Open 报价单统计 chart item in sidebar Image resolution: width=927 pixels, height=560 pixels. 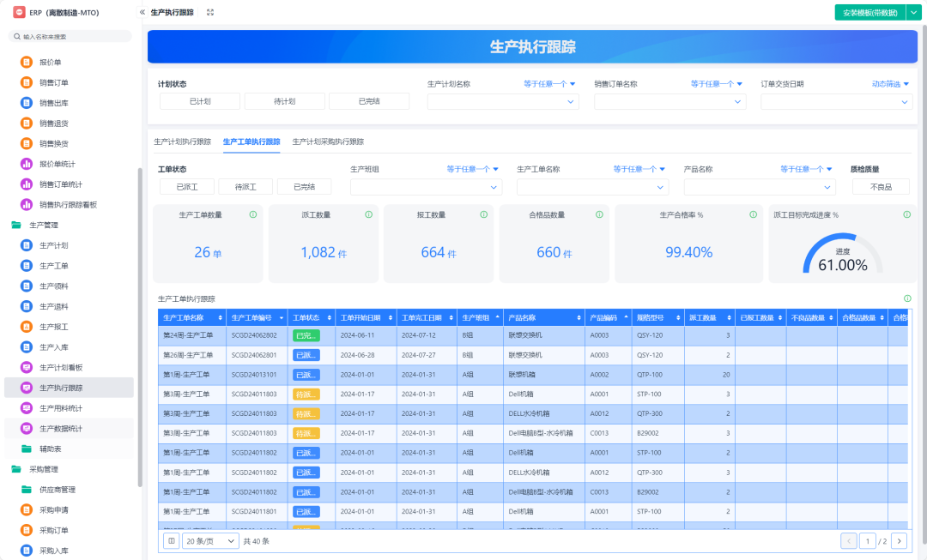pyautogui.click(x=57, y=164)
